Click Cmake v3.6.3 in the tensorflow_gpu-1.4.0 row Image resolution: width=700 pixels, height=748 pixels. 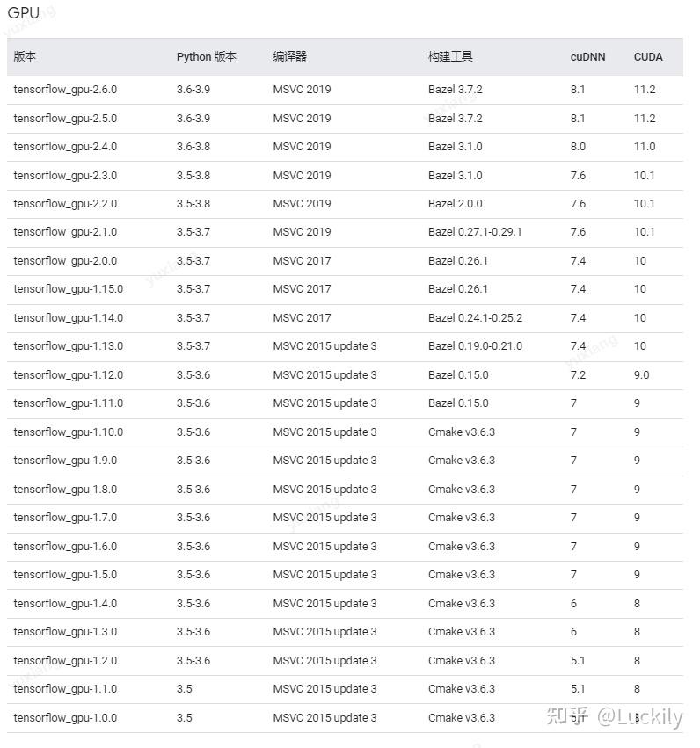(462, 604)
